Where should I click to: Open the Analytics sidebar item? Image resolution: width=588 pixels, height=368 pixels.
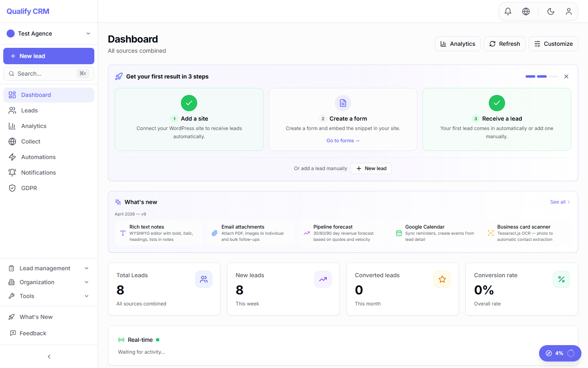coord(33,126)
